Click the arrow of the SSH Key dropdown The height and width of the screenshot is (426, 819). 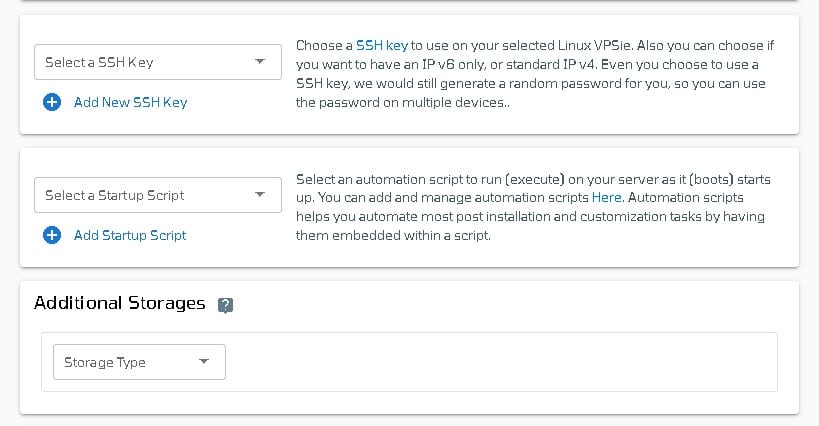(x=260, y=62)
